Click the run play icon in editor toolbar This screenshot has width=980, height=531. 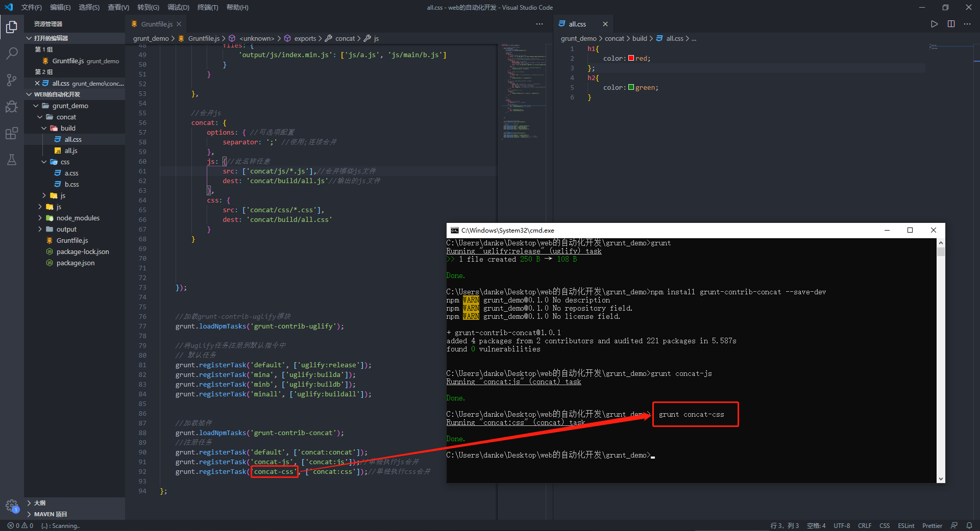pos(934,24)
